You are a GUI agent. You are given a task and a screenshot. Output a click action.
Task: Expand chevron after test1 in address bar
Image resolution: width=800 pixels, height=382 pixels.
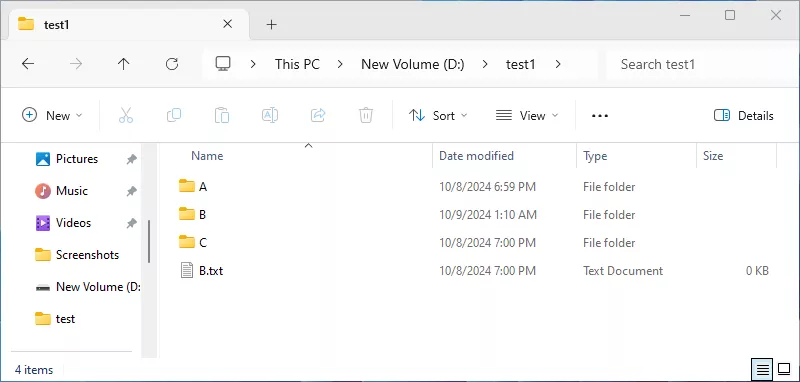(x=558, y=64)
